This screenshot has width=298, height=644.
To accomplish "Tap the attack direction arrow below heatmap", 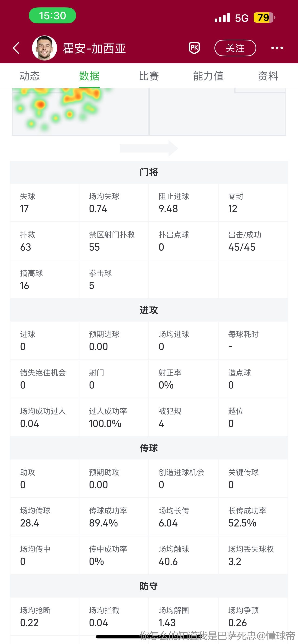I will [x=149, y=148].
